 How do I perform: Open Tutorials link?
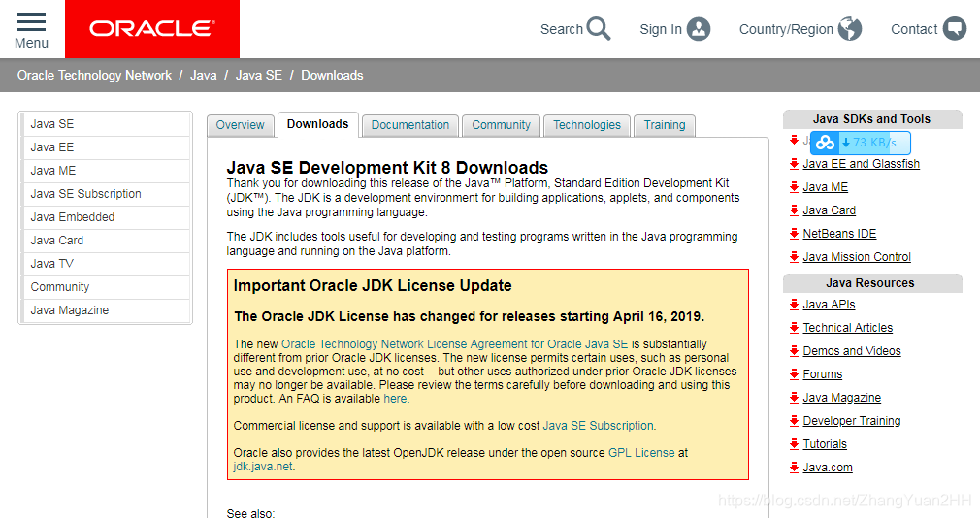(825, 444)
